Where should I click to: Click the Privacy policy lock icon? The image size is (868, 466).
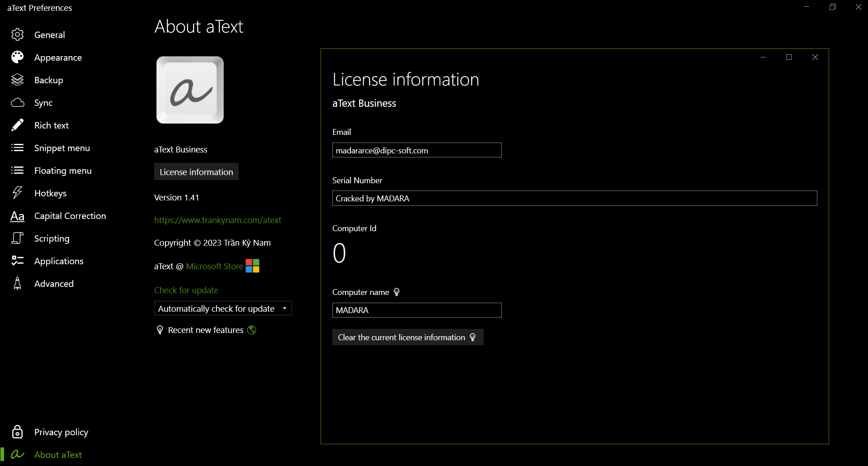17,432
